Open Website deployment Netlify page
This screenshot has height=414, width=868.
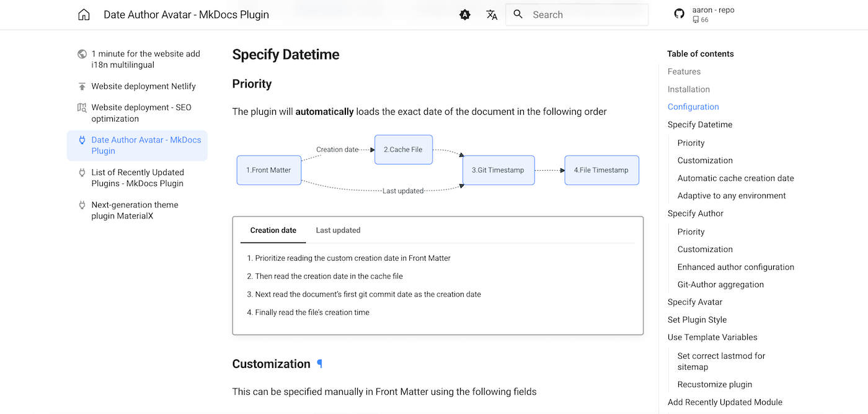point(143,86)
